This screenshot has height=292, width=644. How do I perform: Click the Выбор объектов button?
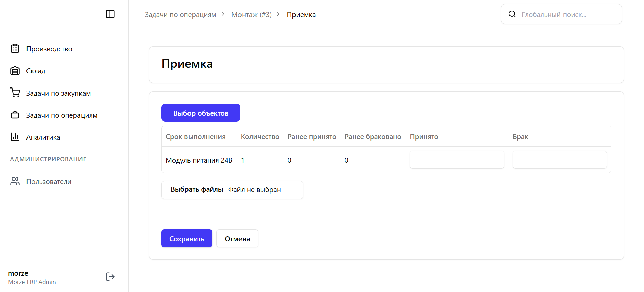(201, 113)
